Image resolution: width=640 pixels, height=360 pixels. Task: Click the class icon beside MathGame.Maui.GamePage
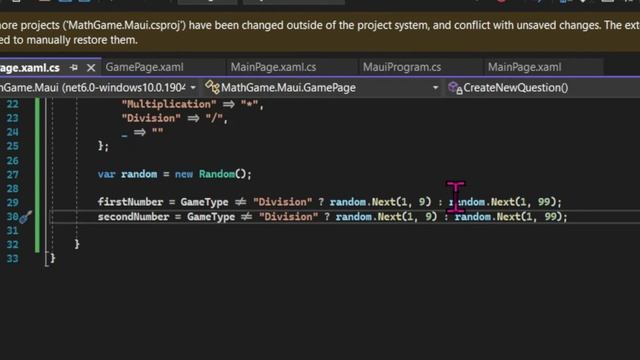[x=212, y=87]
